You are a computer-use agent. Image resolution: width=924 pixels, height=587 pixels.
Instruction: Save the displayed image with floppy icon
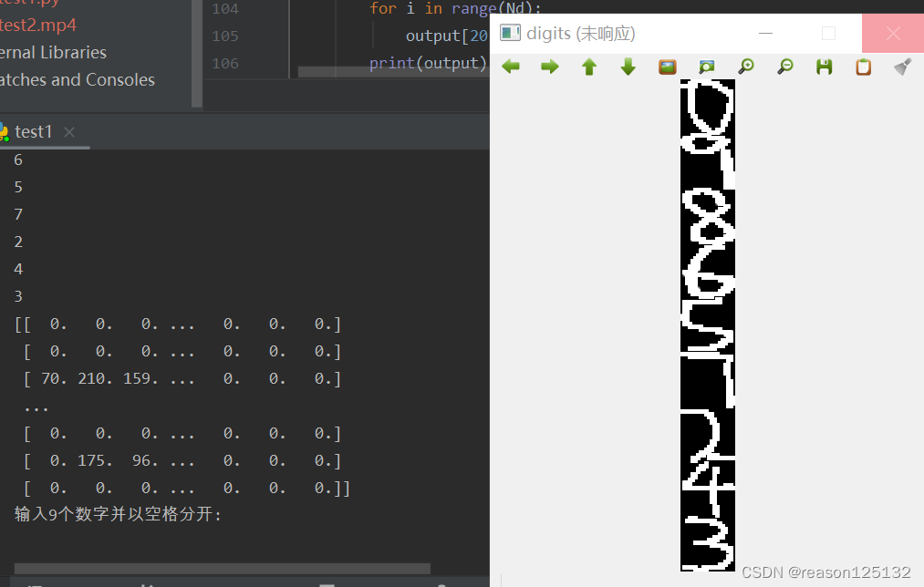[825, 66]
